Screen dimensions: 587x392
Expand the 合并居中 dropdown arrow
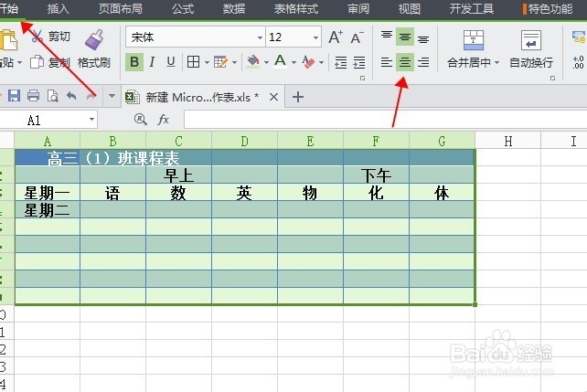[x=496, y=62]
